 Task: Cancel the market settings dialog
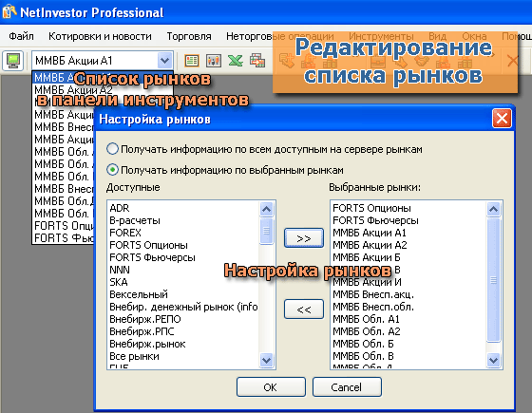coord(347,387)
